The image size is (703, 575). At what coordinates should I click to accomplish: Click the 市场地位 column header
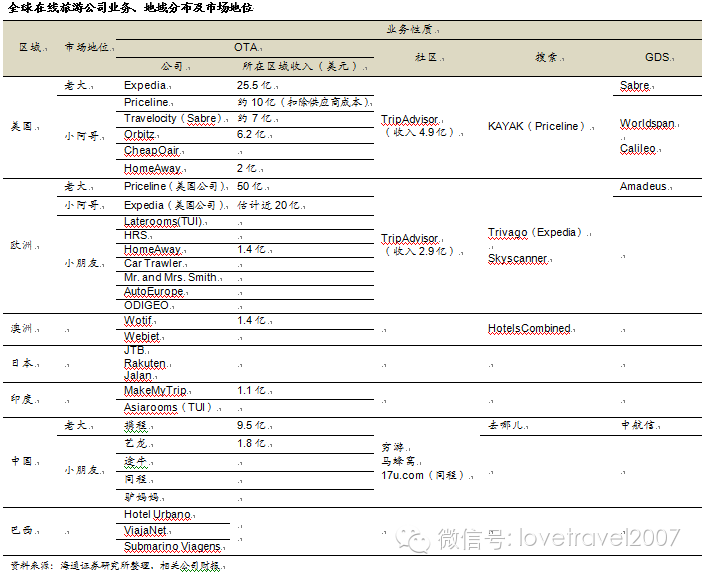click(x=87, y=47)
